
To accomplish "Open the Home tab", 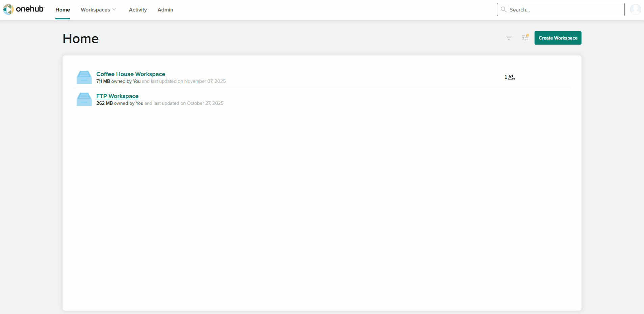I will [x=63, y=10].
